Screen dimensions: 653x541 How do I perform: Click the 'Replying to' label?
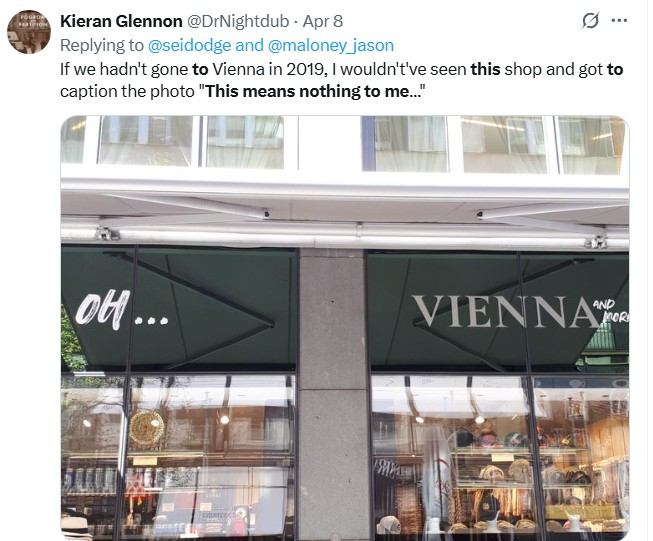[x=102, y=45]
